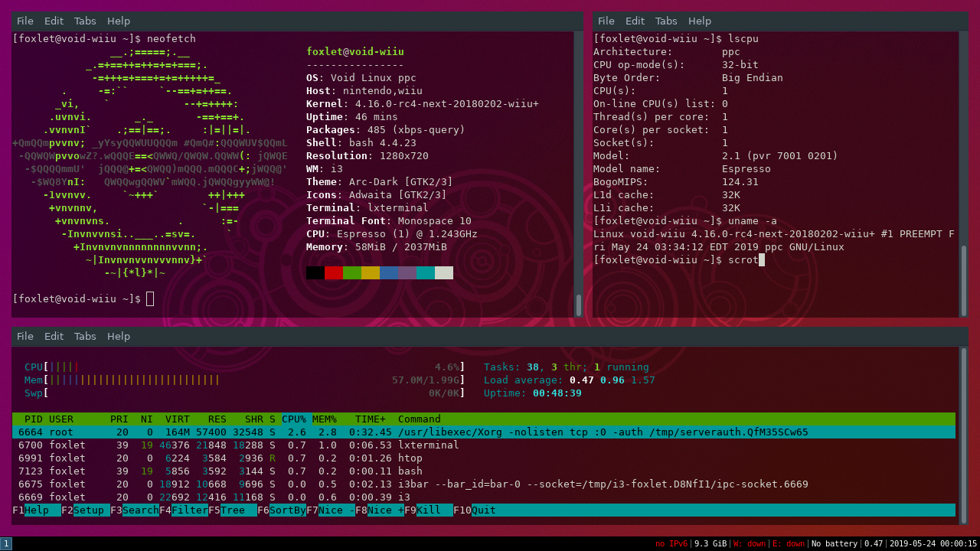
Task: Open File menu in the neofetch terminal
Action: 25,21
